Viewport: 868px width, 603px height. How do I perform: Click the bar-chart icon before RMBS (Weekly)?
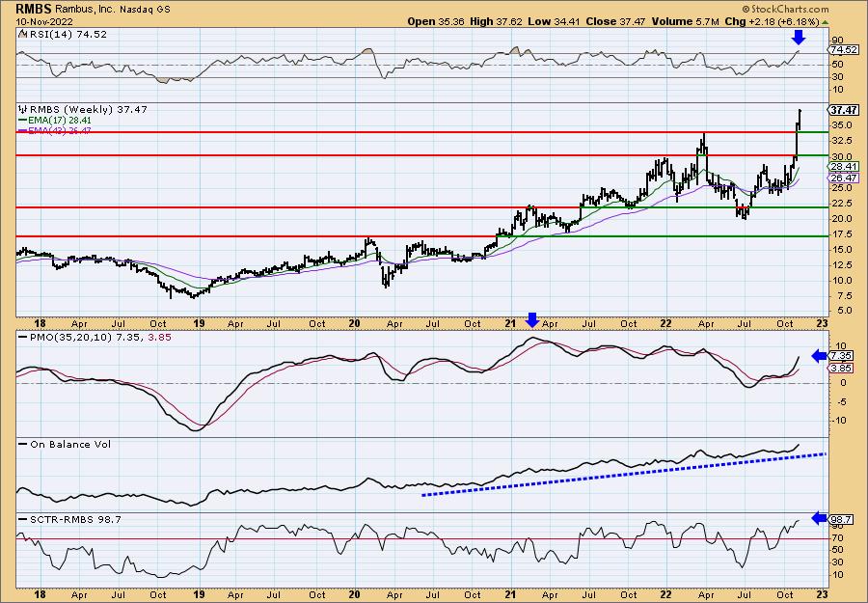[23, 109]
